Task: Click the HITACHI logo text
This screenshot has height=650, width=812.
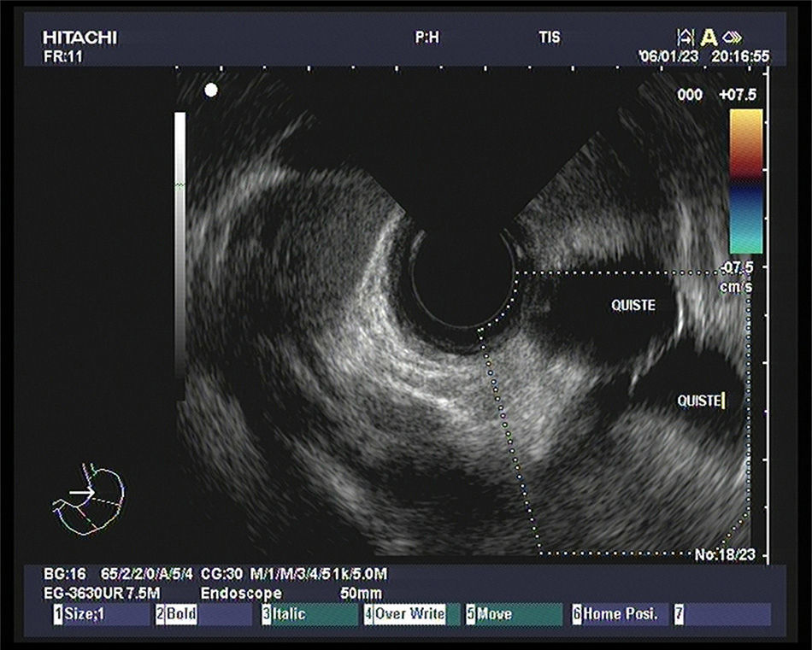Action: 79,38
